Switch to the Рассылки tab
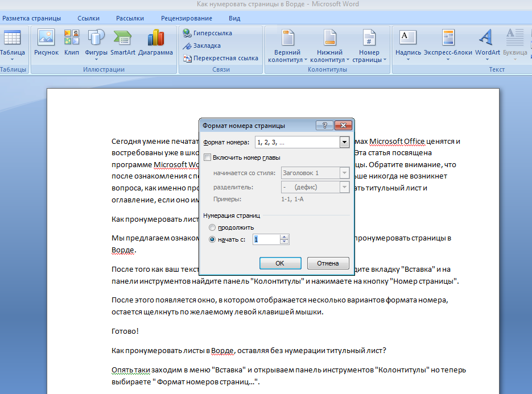 point(130,18)
